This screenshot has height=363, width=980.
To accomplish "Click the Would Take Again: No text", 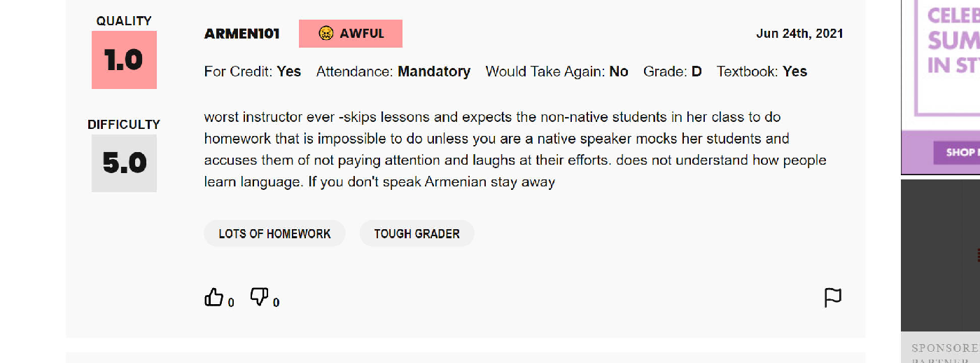I will pos(557,71).
